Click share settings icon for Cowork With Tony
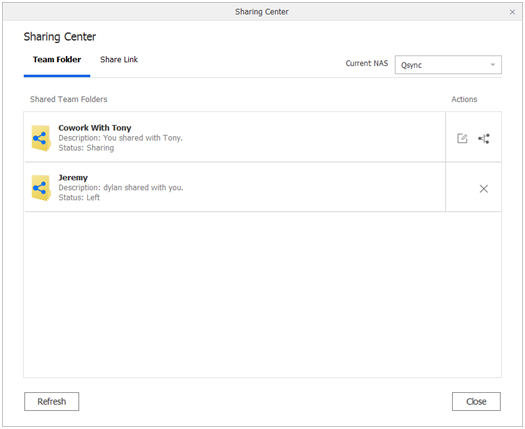 (483, 138)
